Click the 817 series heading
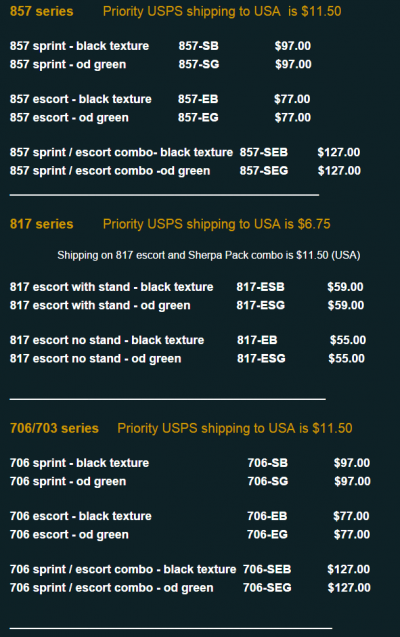400x637 pixels. pos(41,224)
